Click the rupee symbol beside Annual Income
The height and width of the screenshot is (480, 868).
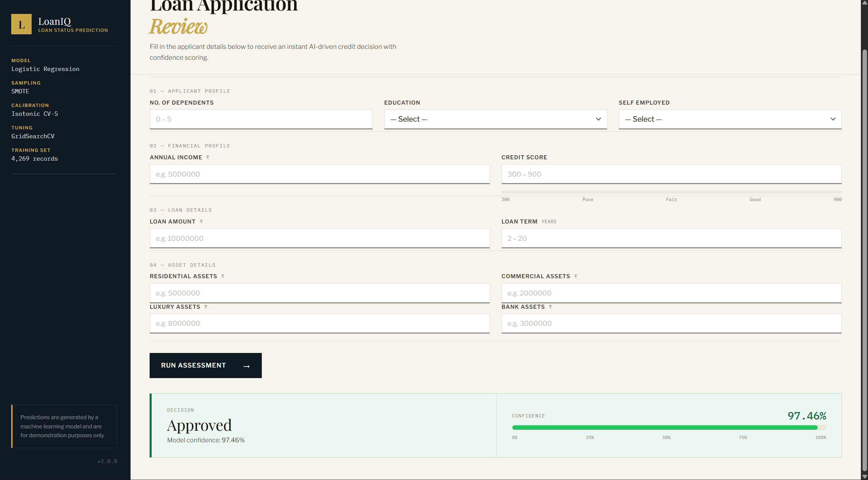click(208, 157)
